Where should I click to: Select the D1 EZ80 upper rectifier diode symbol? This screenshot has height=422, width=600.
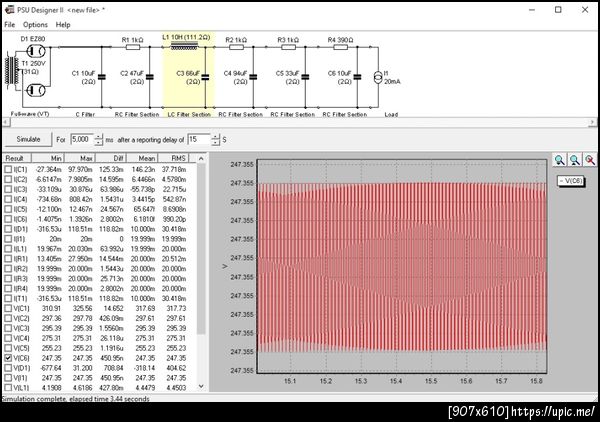tap(36, 51)
